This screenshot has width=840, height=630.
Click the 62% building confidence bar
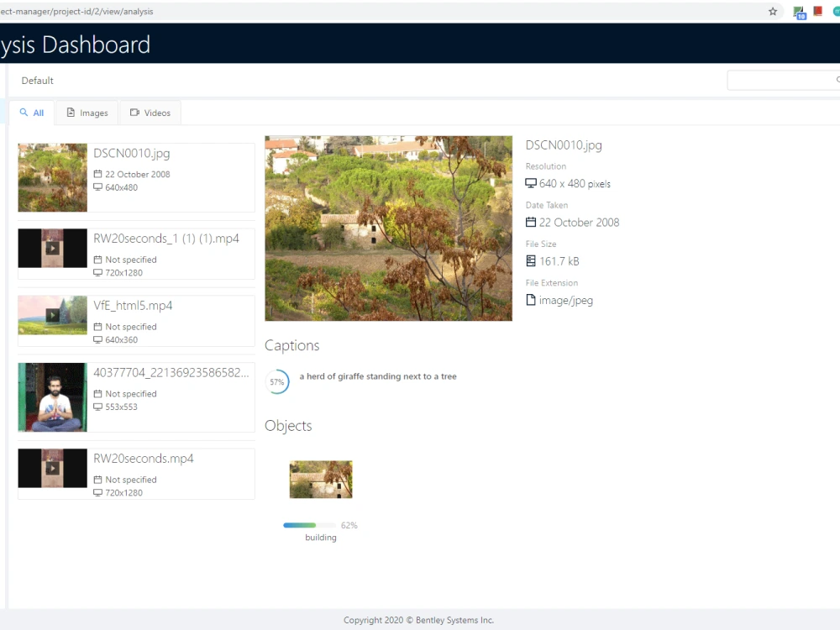pos(309,524)
